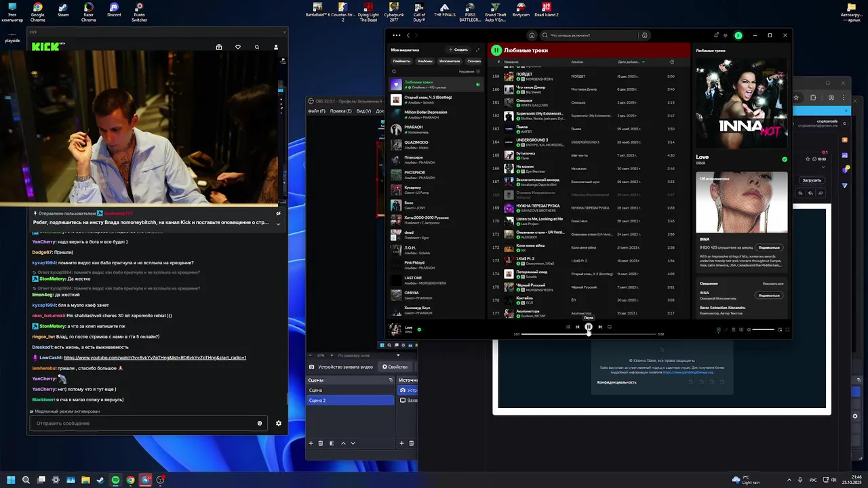Viewport: 868px width, 488px height.
Task: Move OBS scene up arrow
Action: 343,443
